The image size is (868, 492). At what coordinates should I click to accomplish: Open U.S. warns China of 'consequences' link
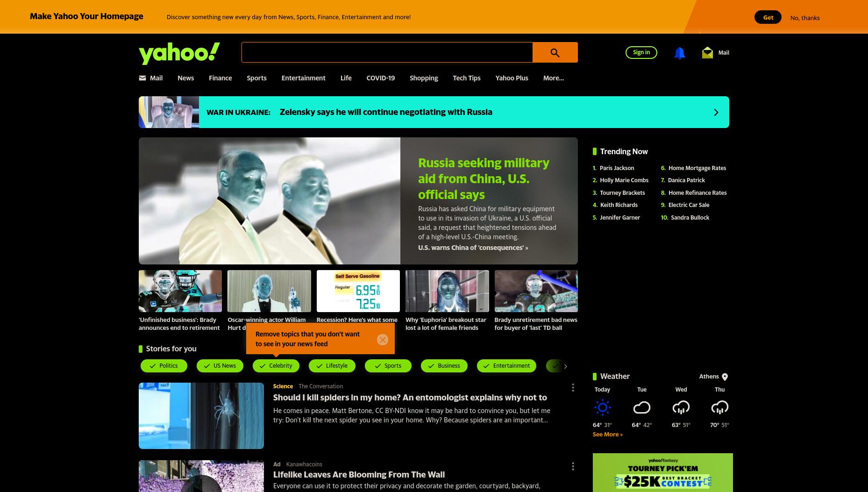[x=473, y=248]
